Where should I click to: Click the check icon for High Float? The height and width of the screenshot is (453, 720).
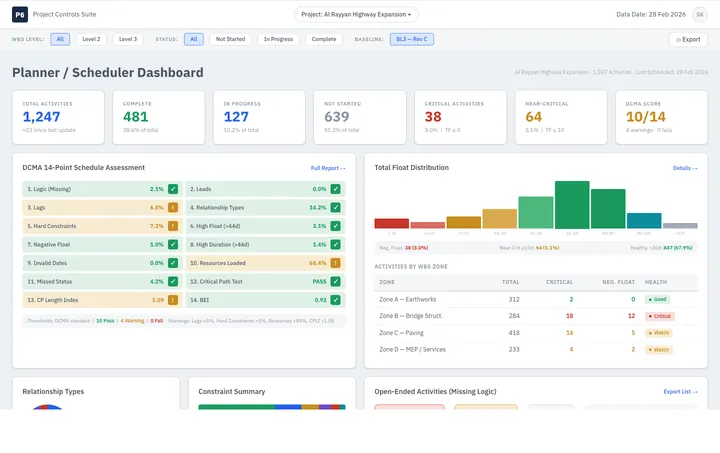(x=336, y=226)
